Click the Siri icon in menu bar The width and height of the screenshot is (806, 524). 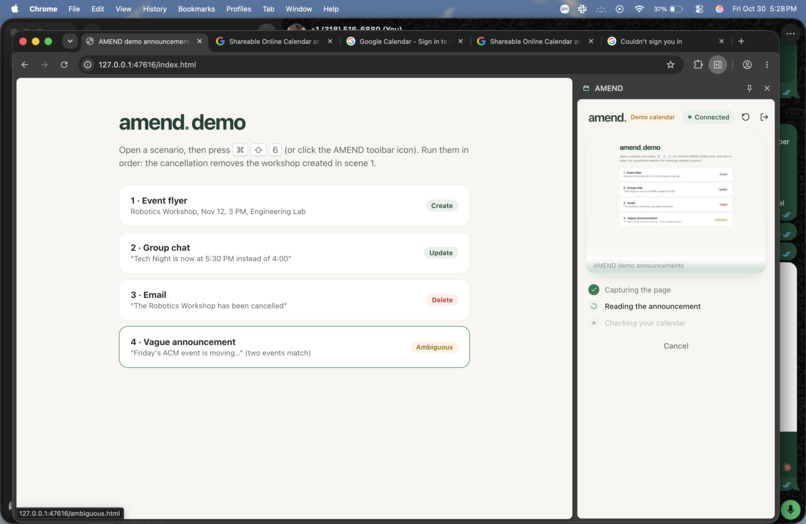(719, 9)
